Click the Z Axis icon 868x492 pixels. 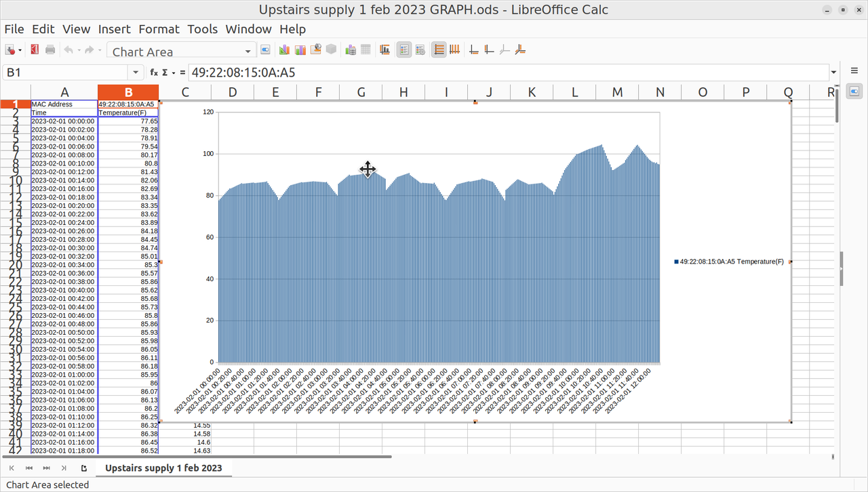click(505, 49)
